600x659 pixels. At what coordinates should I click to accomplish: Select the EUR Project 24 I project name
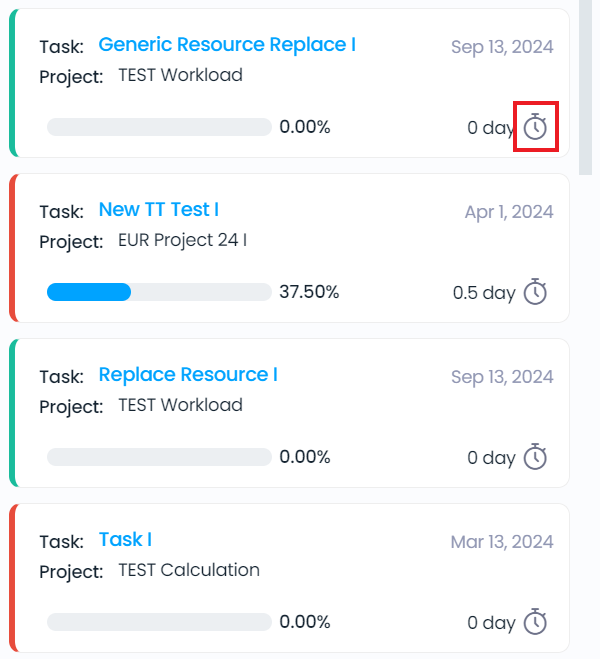(x=182, y=240)
